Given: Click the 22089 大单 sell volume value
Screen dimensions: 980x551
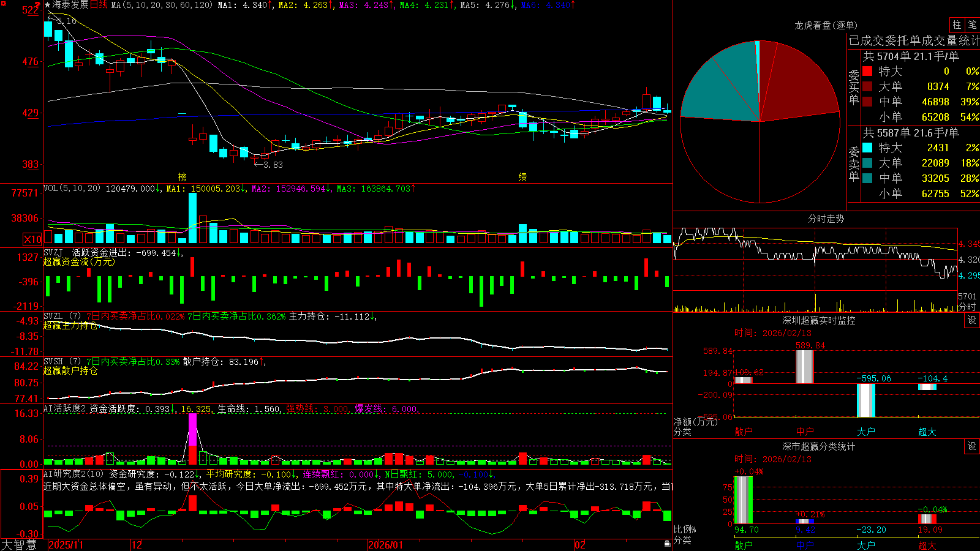Looking at the screenshot, I should coord(935,163).
